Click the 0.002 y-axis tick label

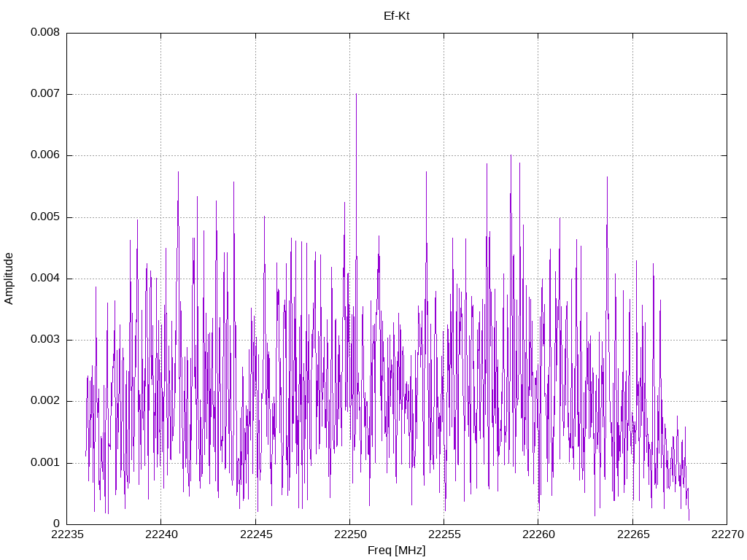44,401
